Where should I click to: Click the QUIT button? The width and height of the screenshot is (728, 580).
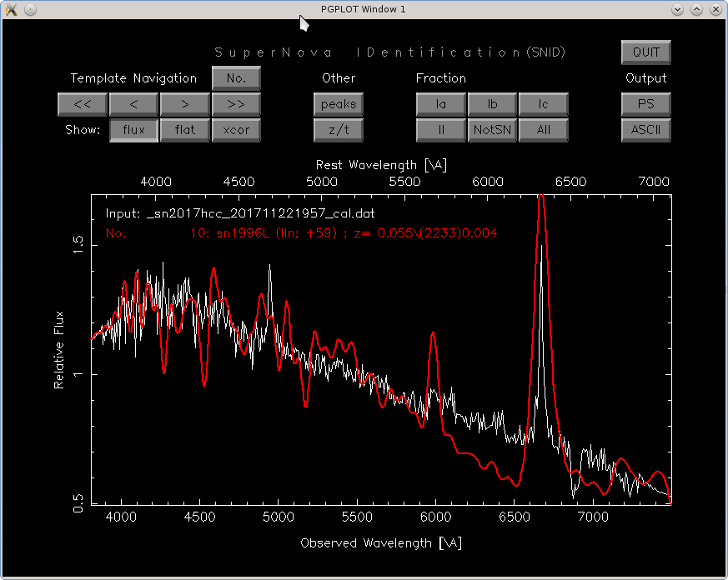coord(645,52)
